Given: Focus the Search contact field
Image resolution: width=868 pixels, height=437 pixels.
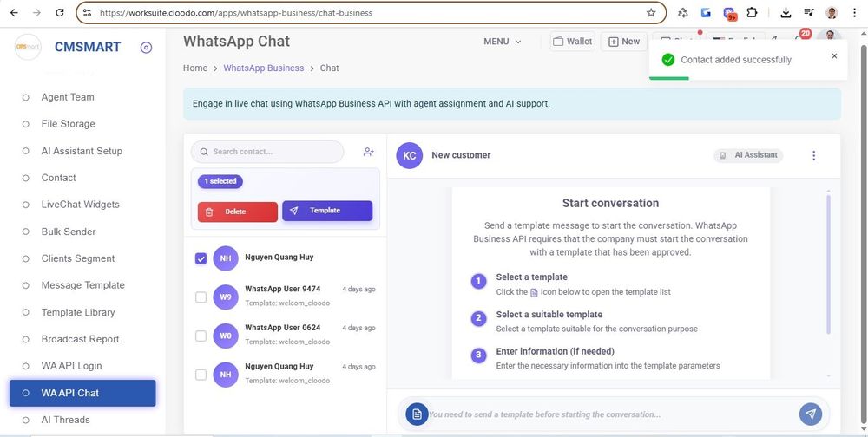Looking at the screenshot, I should pyautogui.click(x=267, y=152).
